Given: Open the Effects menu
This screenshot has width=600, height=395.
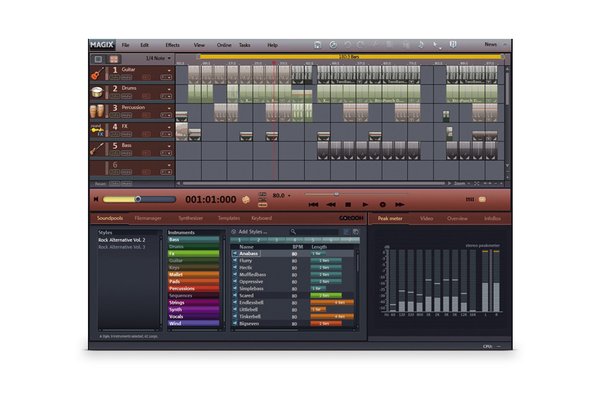Looking at the screenshot, I should [172, 45].
